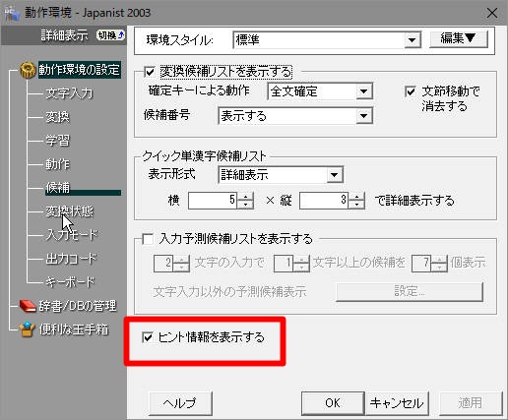Click the 辞書/DBの管理 book icon
Image resolution: width=508 pixels, height=420 pixels.
click(x=28, y=306)
